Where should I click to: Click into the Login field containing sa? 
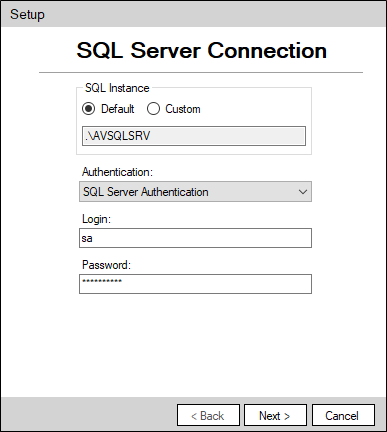point(195,238)
